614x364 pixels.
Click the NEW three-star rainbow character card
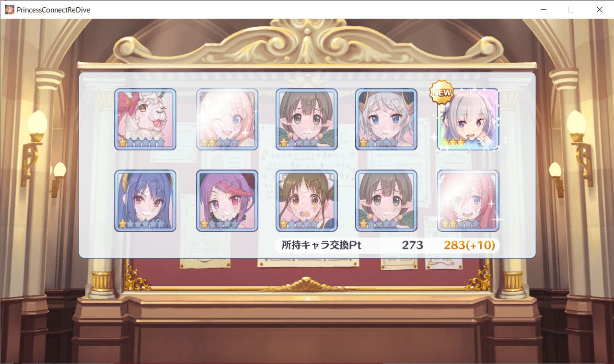point(468,119)
